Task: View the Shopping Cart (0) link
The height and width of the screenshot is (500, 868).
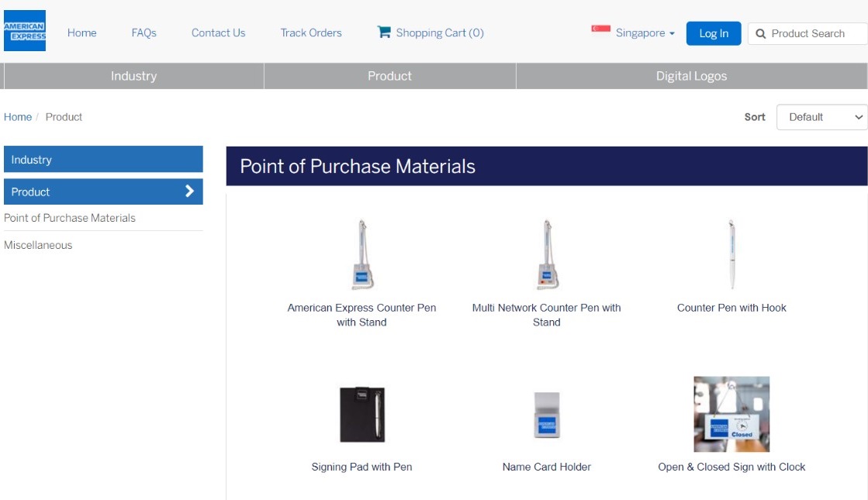Action: pyautogui.click(x=440, y=33)
